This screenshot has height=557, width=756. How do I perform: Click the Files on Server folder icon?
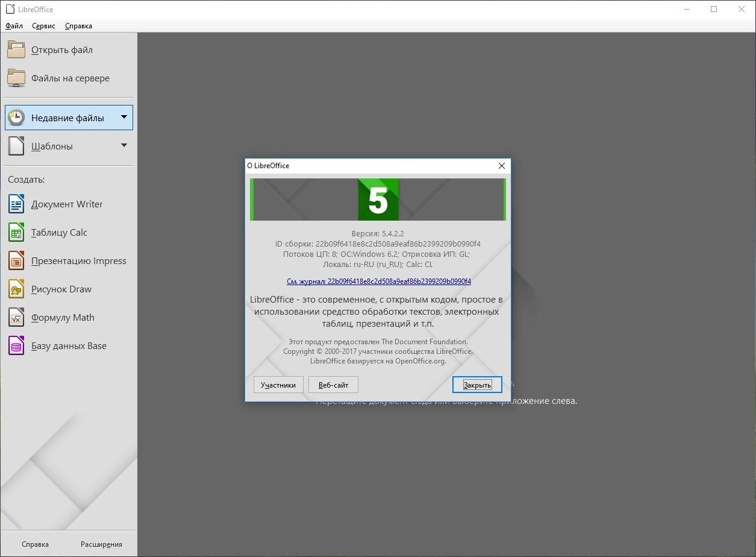click(x=16, y=78)
